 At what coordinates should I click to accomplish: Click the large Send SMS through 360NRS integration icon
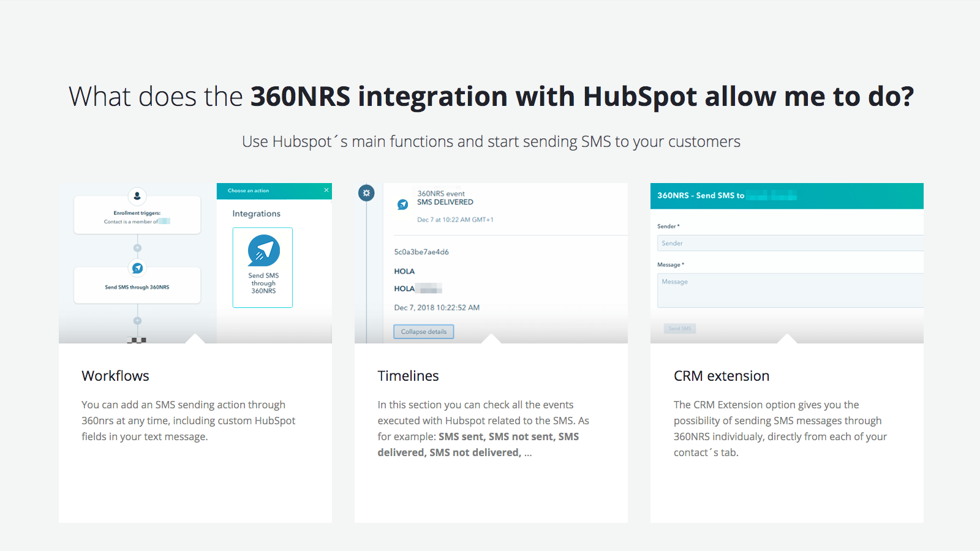point(263,250)
